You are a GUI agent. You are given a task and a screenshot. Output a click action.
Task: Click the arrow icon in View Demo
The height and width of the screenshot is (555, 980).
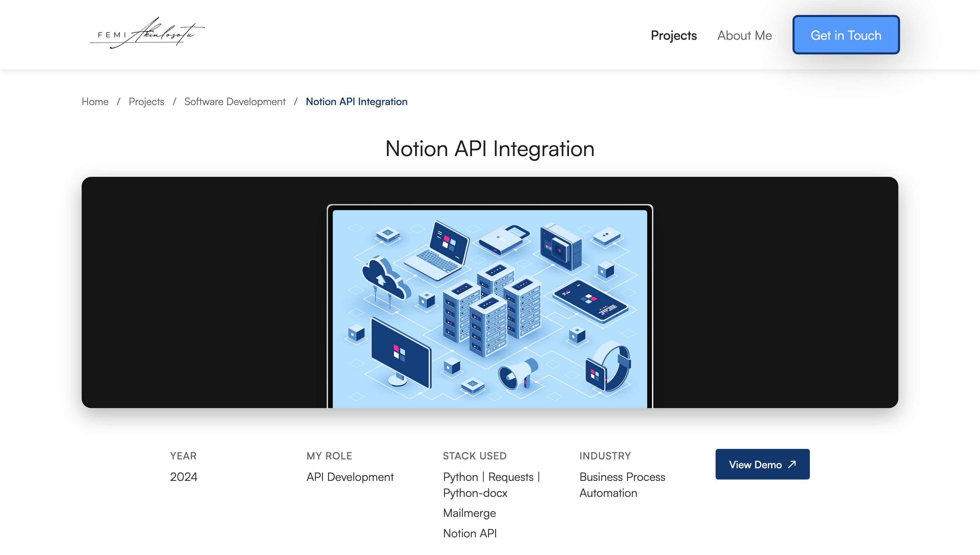(x=793, y=464)
